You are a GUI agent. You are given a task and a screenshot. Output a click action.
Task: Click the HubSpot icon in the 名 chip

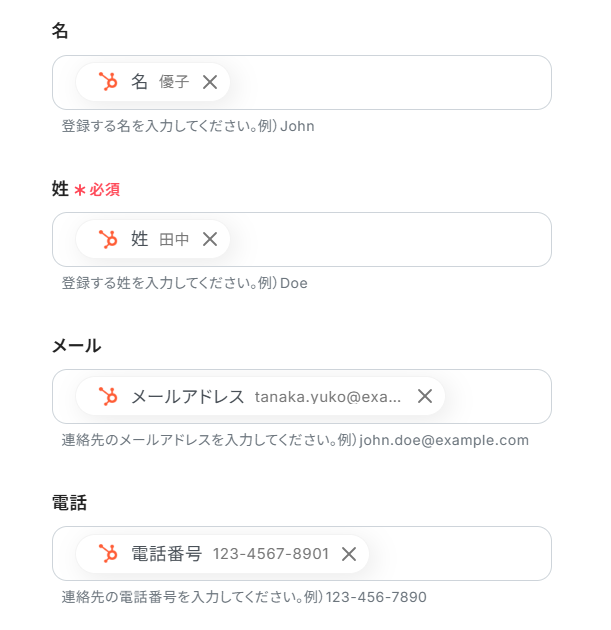(108, 82)
